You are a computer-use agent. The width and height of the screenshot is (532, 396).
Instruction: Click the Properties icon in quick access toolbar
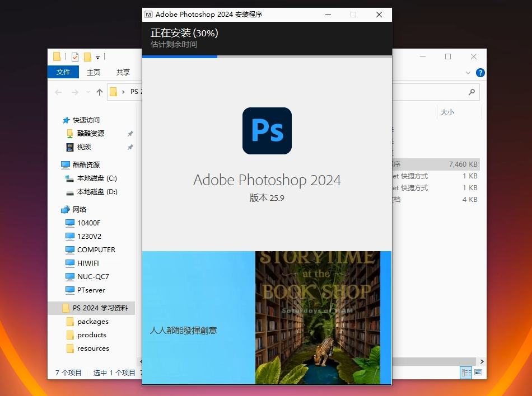tap(75, 56)
